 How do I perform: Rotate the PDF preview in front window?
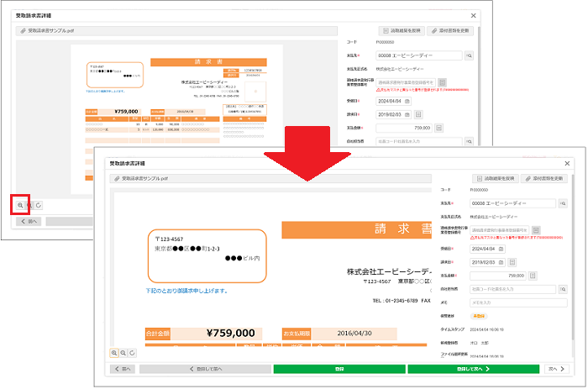tap(132, 353)
